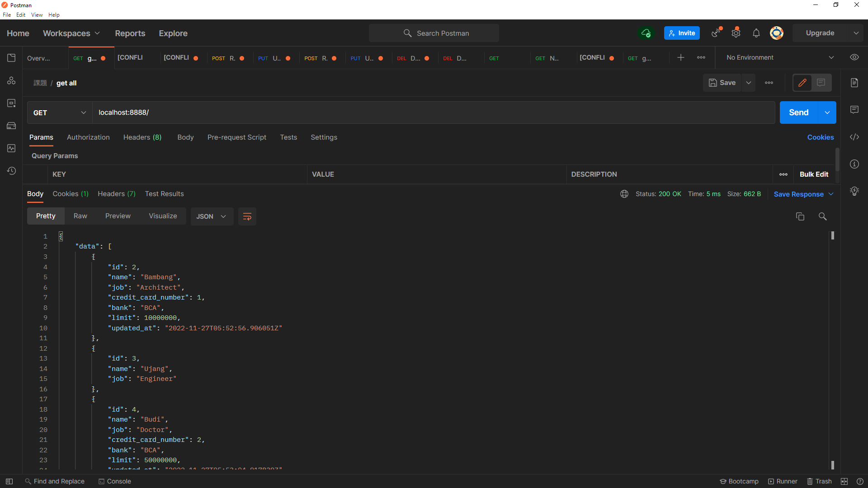This screenshot has width=868, height=488.
Task: Open the View menu
Action: [37, 15]
